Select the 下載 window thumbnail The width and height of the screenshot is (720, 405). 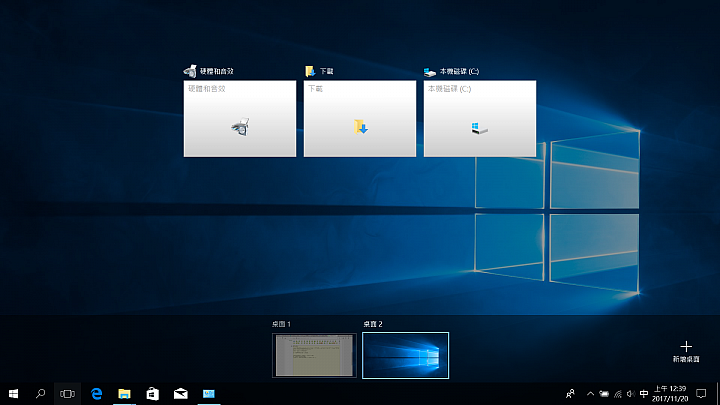tap(360, 118)
